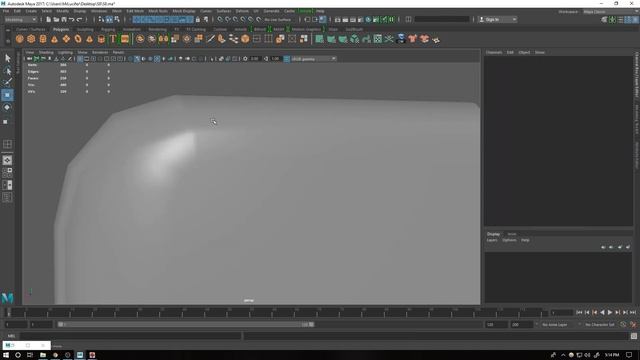Toggle Snap to Points
640x360 pixels.
point(236,20)
